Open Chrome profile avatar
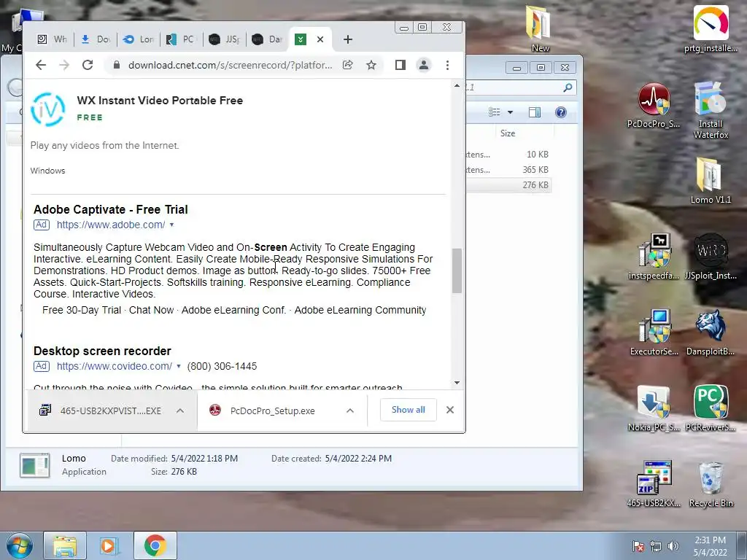 (x=424, y=65)
